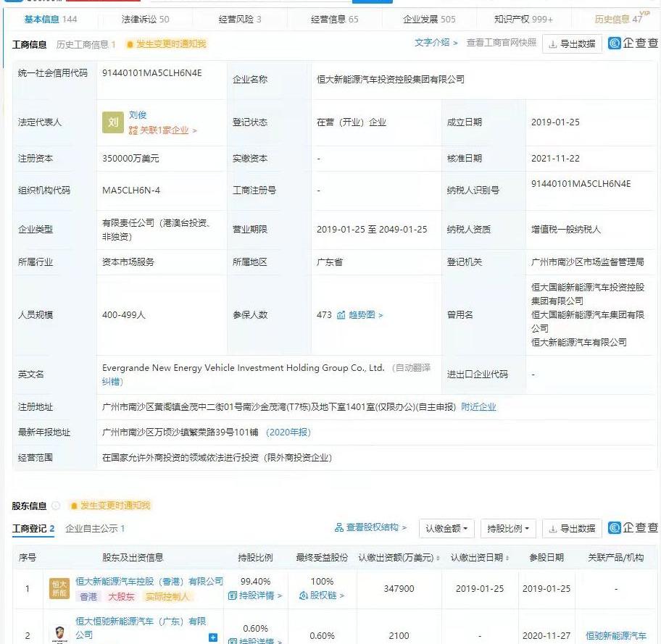
Task: Open 恒大新能源汽车控股（香港）有限公司 shareholder link
Action: point(149,582)
